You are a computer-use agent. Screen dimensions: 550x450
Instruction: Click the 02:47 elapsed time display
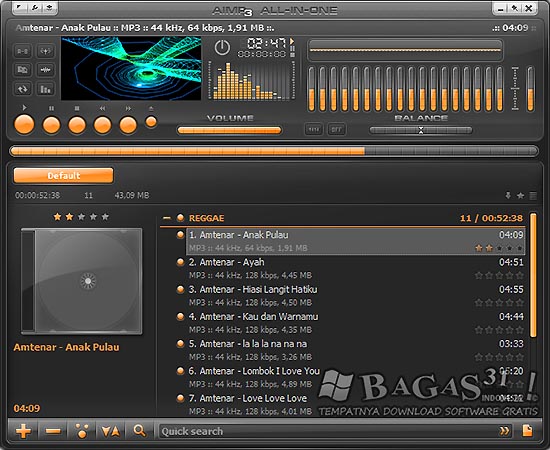click(x=266, y=43)
